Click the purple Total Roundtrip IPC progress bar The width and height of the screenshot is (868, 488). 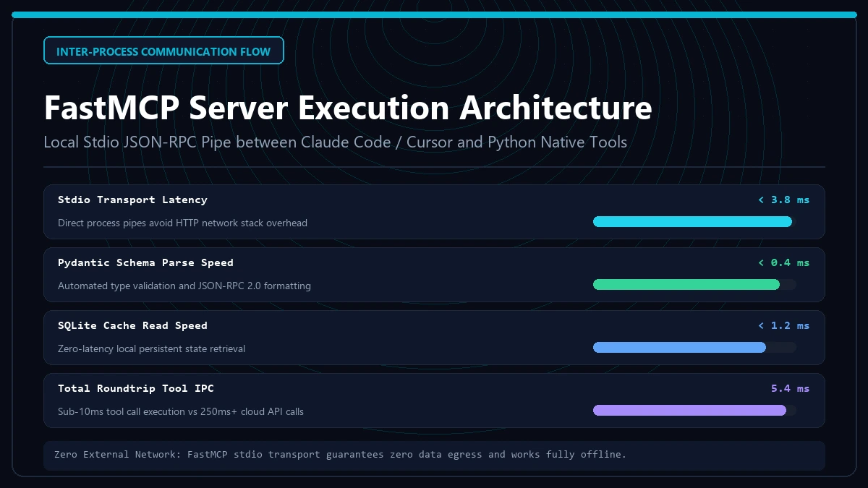click(694, 410)
